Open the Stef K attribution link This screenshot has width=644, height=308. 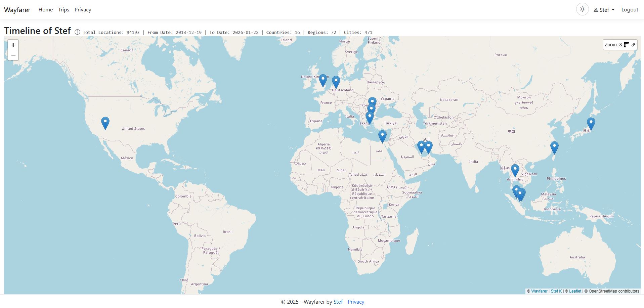556,291
